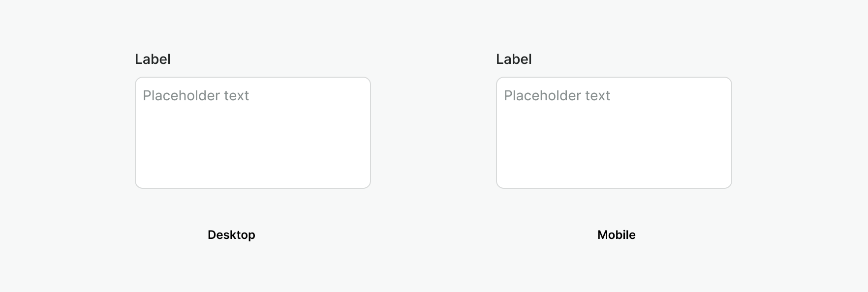Click the word text in the Desktop field
The width and height of the screenshot is (868, 292).
237,95
